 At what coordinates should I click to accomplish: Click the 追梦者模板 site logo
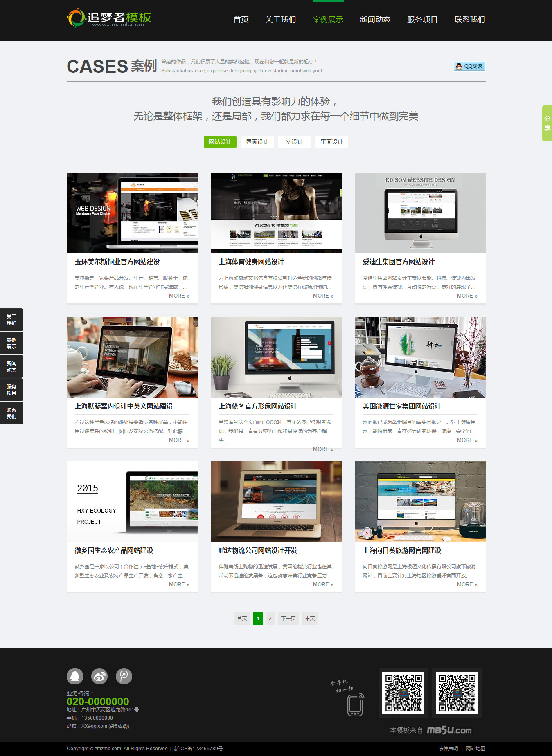109,18
